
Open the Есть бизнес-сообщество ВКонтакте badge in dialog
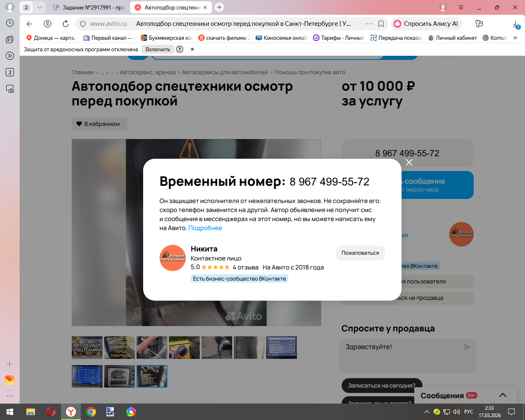point(240,278)
